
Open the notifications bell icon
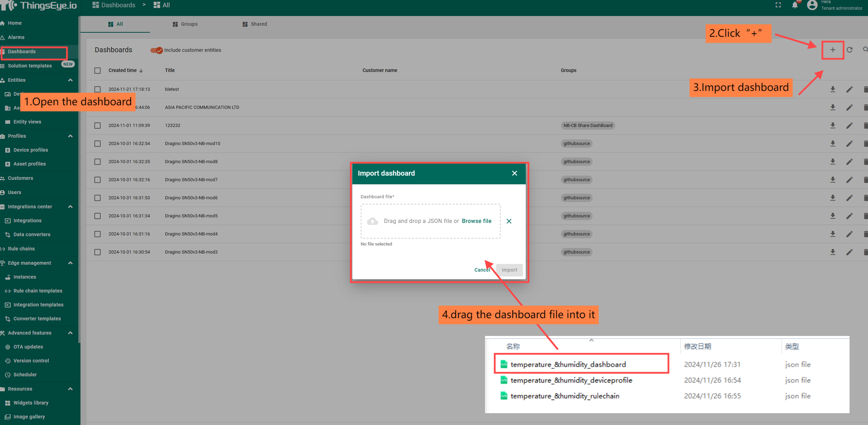(795, 5)
